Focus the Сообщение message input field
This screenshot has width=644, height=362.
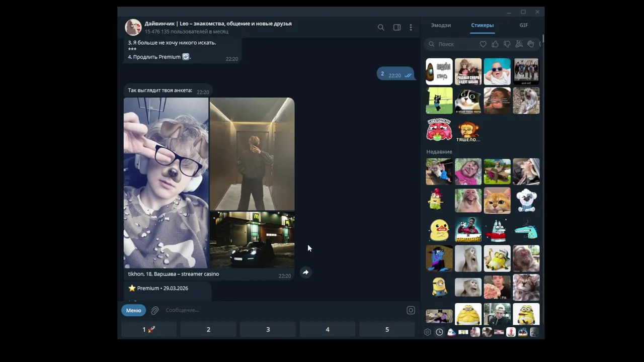coord(283,310)
